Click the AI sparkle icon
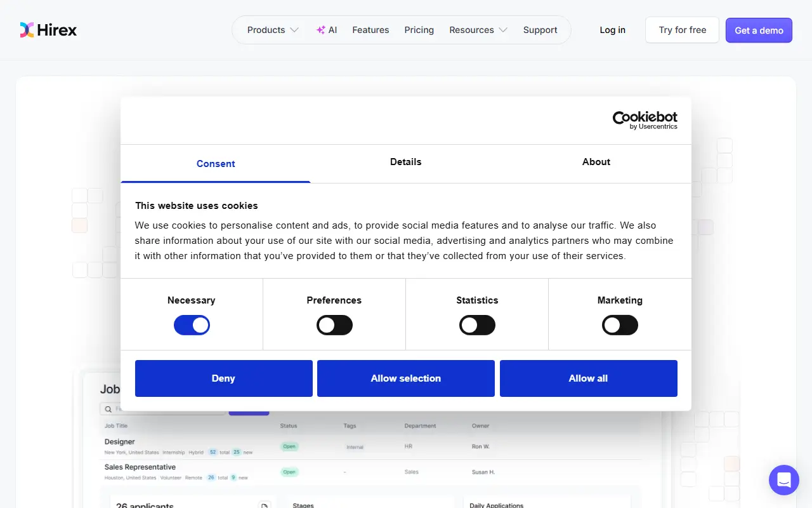This screenshot has width=812, height=508. [321, 30]
